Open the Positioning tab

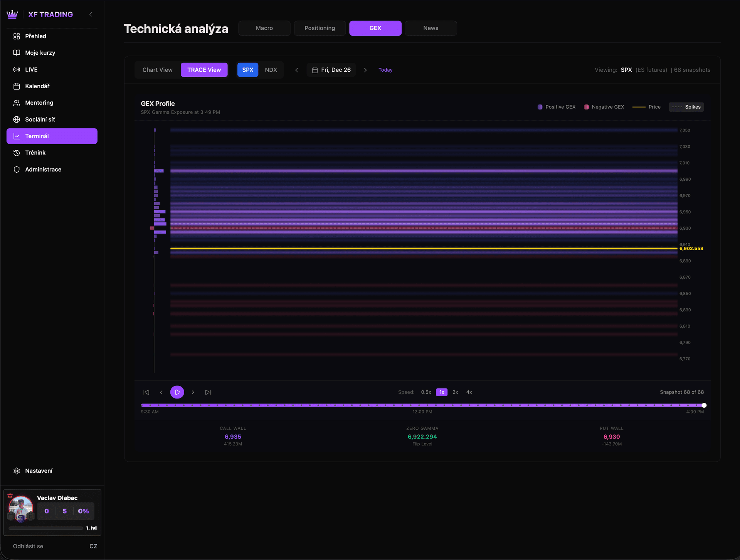point(320,28)
